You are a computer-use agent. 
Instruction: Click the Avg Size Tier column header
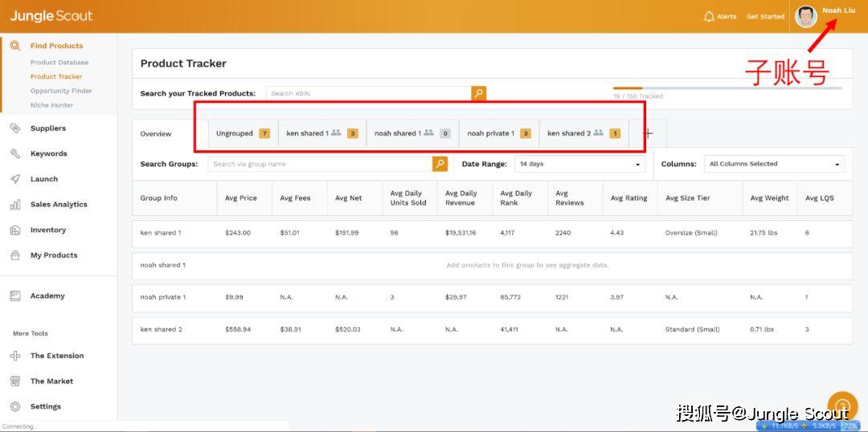687,198
